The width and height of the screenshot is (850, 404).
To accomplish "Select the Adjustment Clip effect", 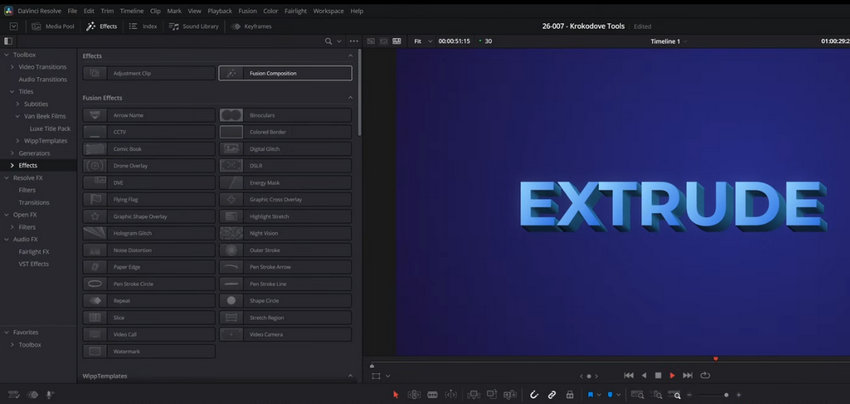I will [x=149, y=73].
